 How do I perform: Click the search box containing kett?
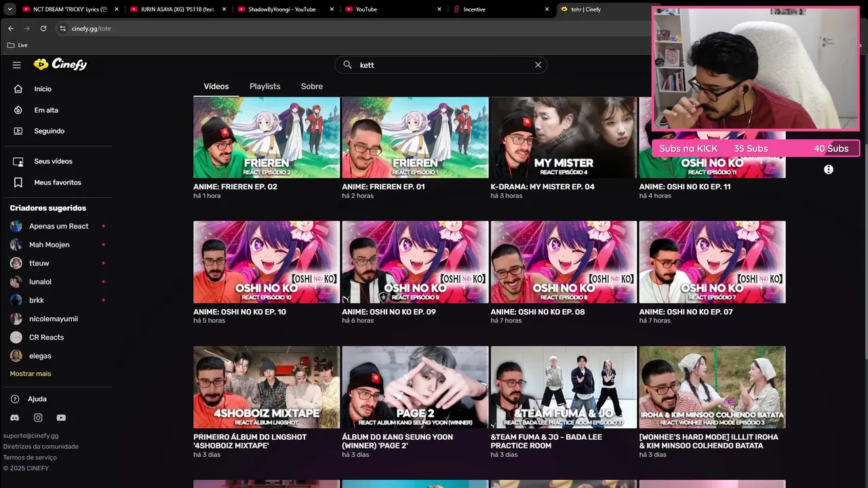[441, 65]
